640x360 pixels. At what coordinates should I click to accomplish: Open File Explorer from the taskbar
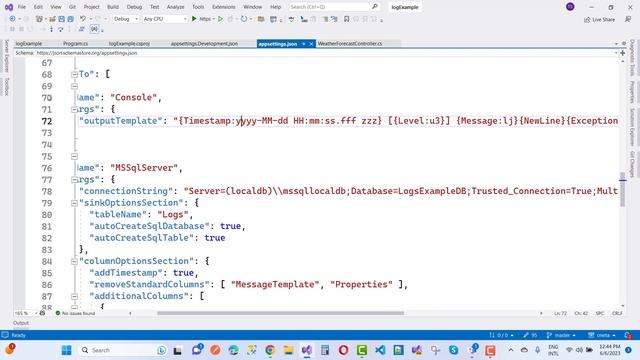[289, 350]
